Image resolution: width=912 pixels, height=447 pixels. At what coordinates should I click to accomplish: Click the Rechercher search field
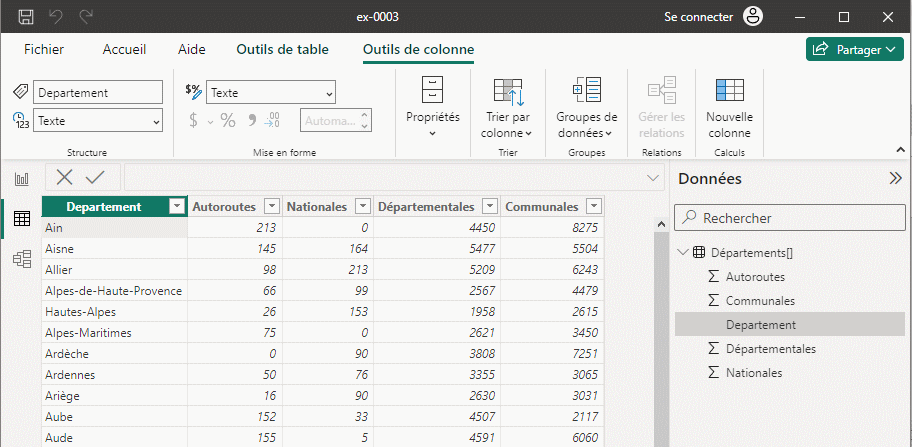[x=790, y=217]
